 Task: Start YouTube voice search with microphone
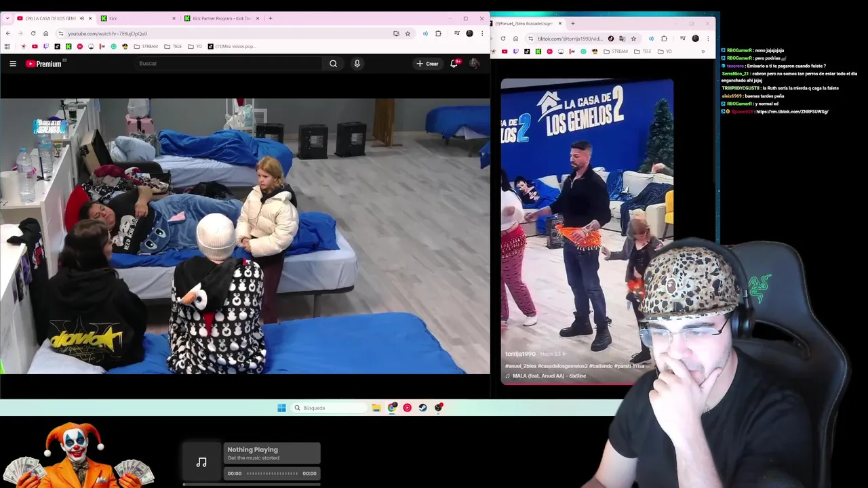point(357,64)
